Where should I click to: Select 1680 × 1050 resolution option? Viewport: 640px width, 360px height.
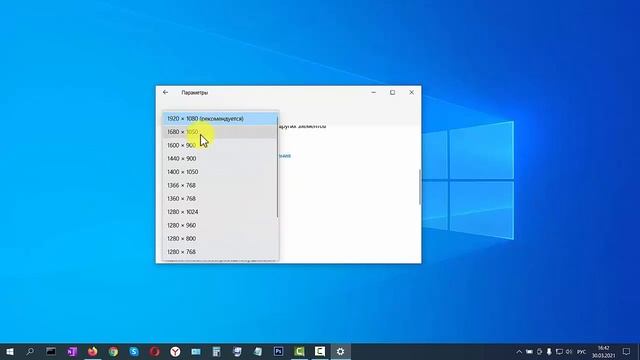220,132
